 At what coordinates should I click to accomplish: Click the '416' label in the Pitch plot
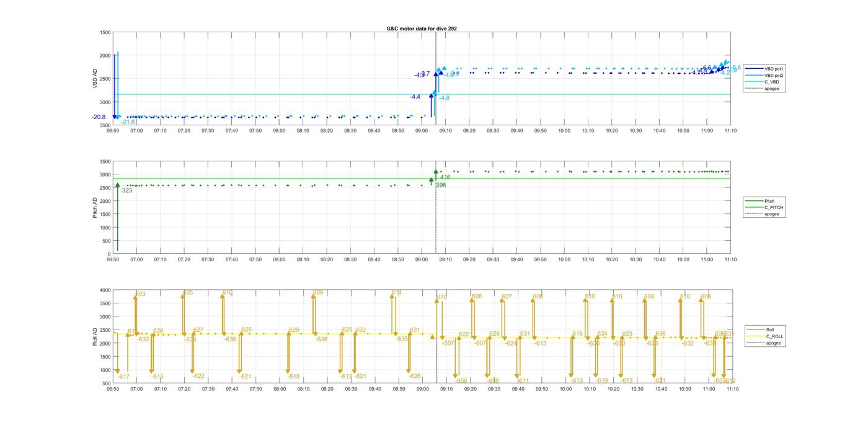tap(445, 177)
